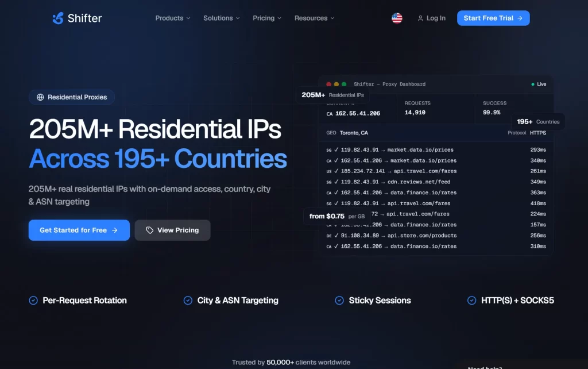Click the Per-Request Rotation feature text
Viewport: 588px width, 369px height.
85,300
